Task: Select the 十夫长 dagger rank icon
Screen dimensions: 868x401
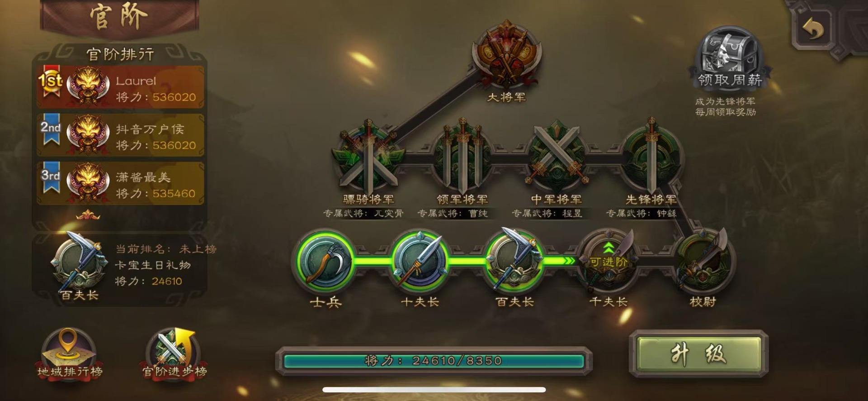Action: [x=420, y=261]
